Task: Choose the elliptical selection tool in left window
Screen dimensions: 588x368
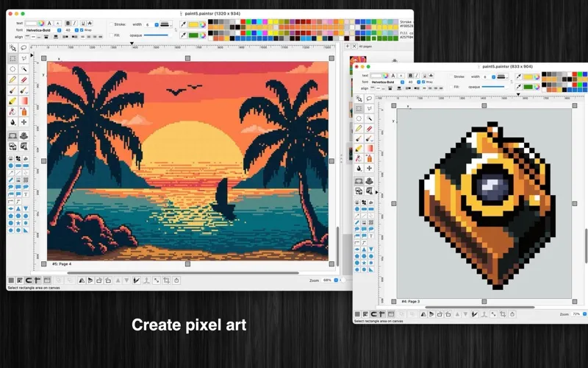Action: coord(12,69)
